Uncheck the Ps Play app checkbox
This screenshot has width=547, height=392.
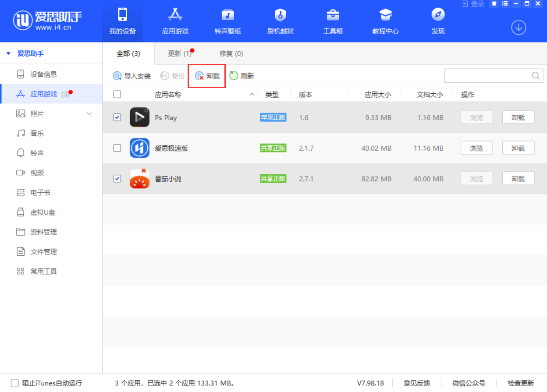[x=116, y=117]
